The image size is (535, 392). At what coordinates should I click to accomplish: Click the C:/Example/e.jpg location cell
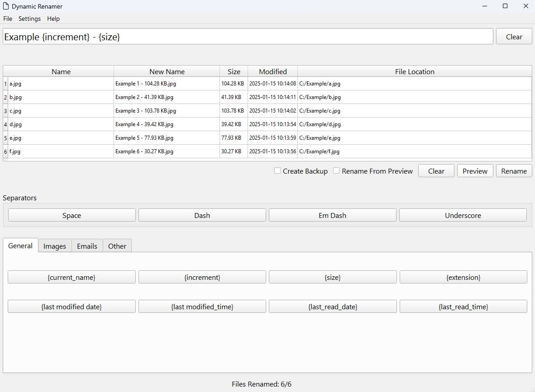coord(415,138)
